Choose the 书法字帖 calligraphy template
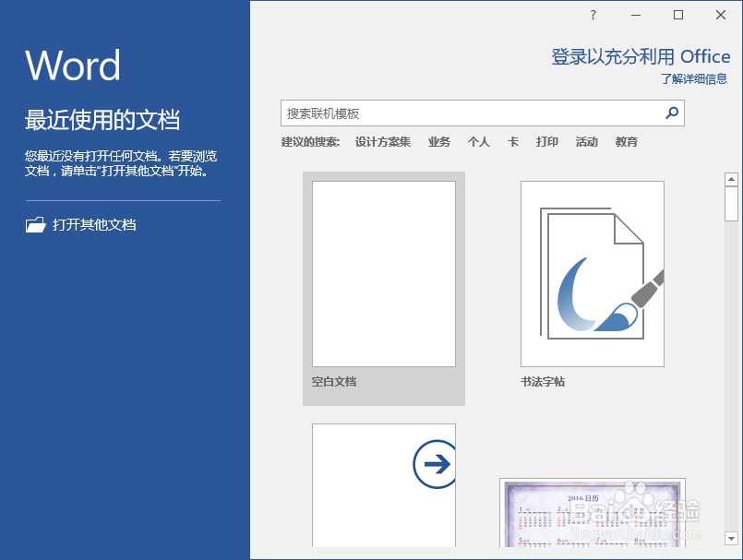 pyautogui.click(x=593, y=274)
